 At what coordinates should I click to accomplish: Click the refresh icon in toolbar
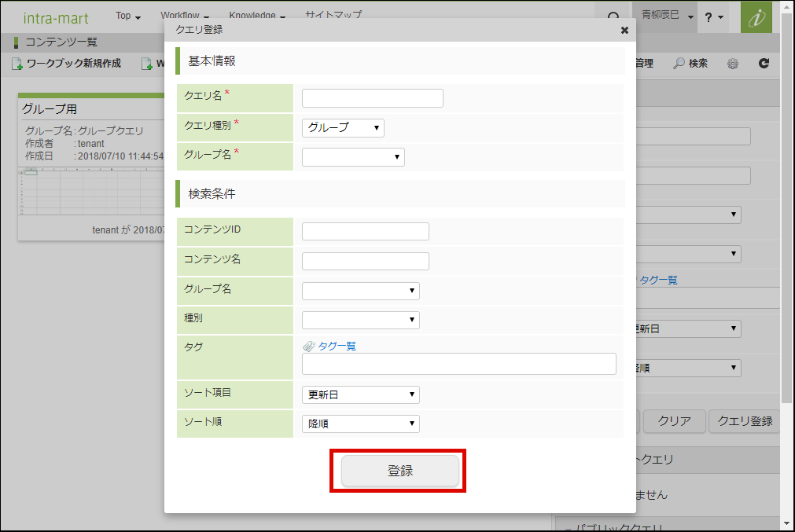764,64
